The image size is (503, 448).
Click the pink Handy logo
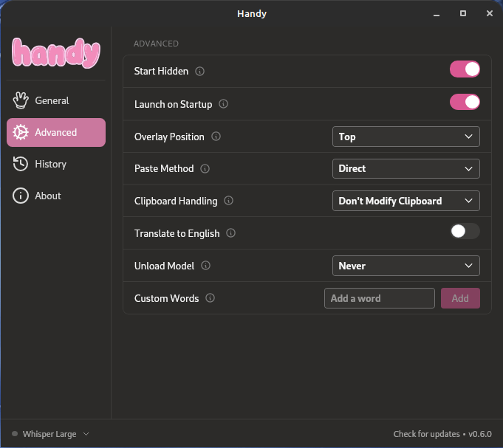click(56, 52)
